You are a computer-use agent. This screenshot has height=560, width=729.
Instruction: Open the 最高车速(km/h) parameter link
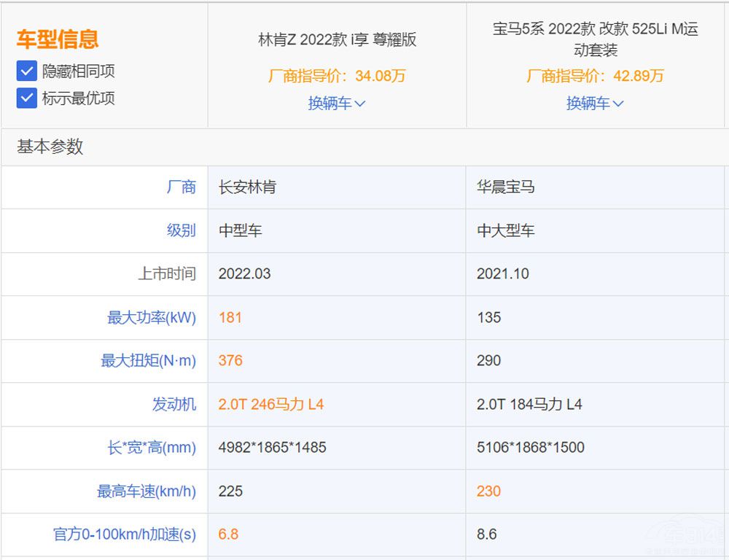(x=144, y=491)
